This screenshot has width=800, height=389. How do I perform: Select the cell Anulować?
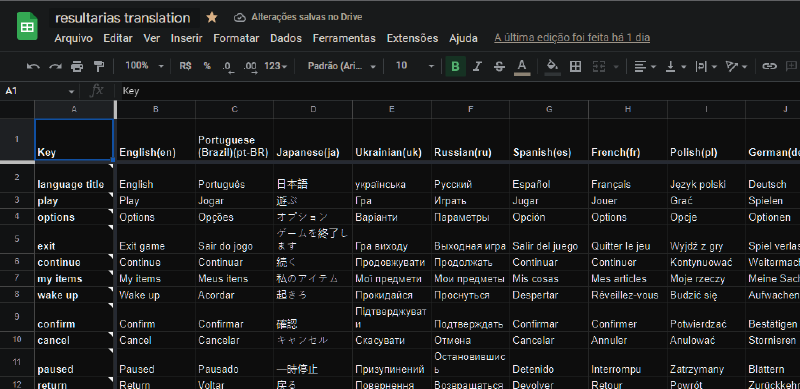point(706,340)
